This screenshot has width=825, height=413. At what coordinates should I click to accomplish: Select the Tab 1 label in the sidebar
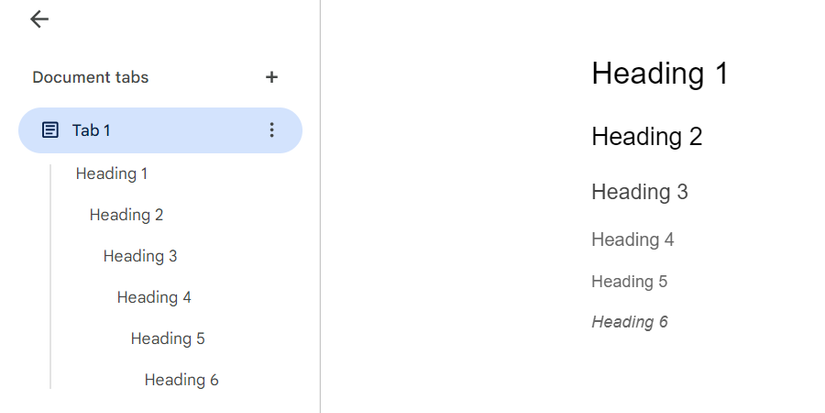click(91, 130)
